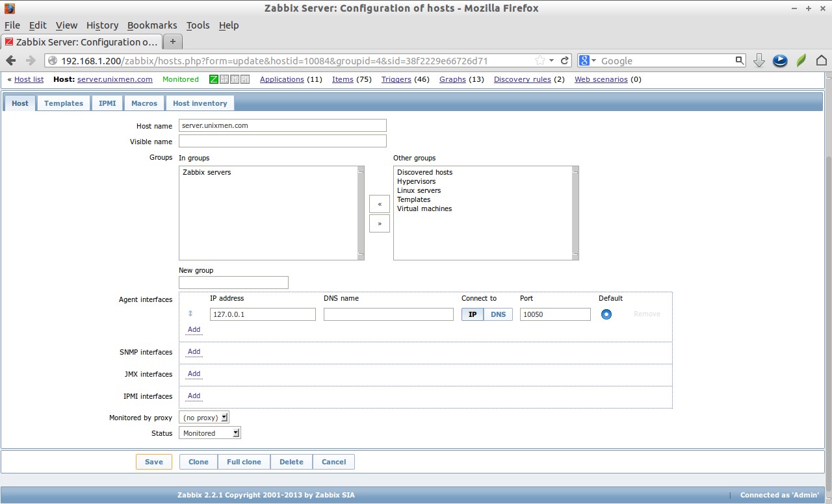Click the JMX availability icon, third in the row
The width and height of the screenshot is (832, 504).
pos(235,79)
